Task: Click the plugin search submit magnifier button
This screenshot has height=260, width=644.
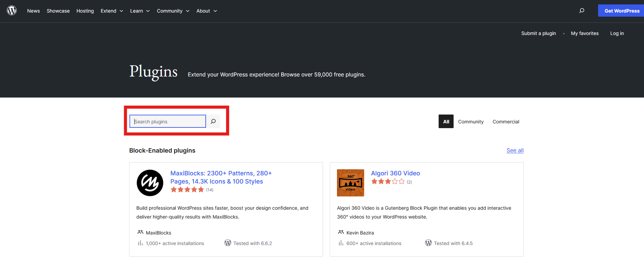Action: pos(213,121)
